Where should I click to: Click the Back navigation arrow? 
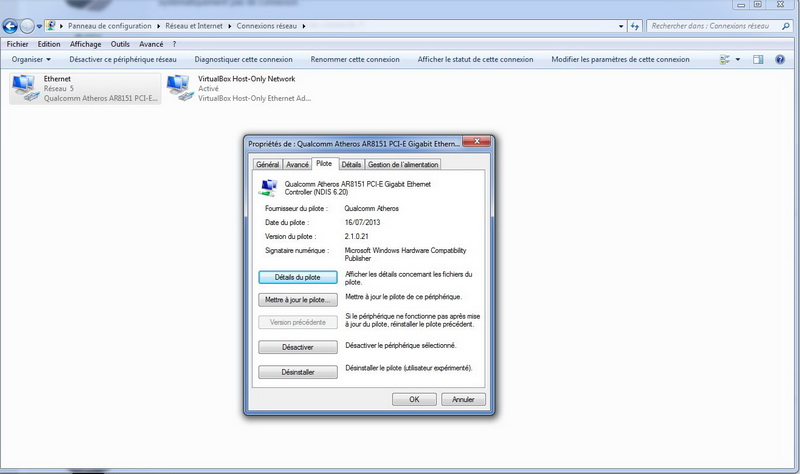(10, 26)
